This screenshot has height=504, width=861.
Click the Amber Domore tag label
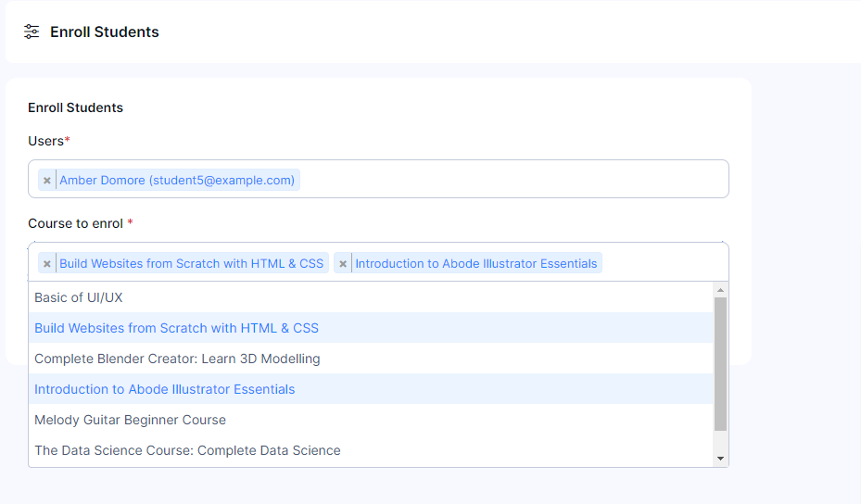[x=177, y=181]
